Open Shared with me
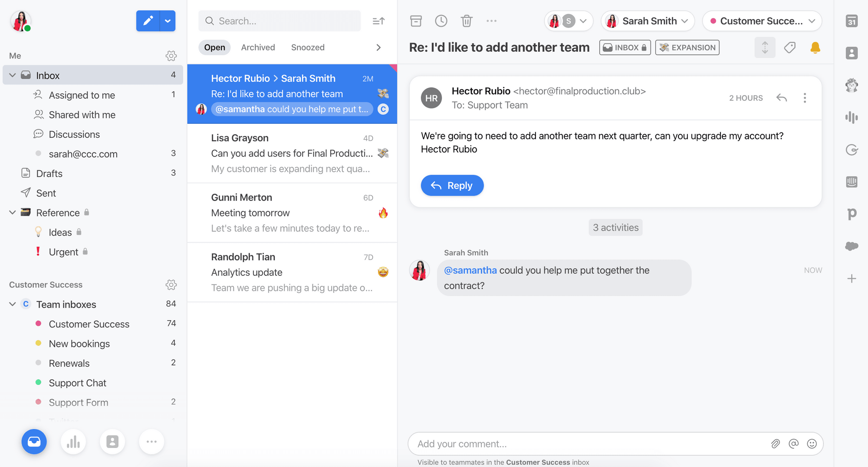The height and width of the screenshot is (467, 868). pyautogui.click(x=93, y=115)
